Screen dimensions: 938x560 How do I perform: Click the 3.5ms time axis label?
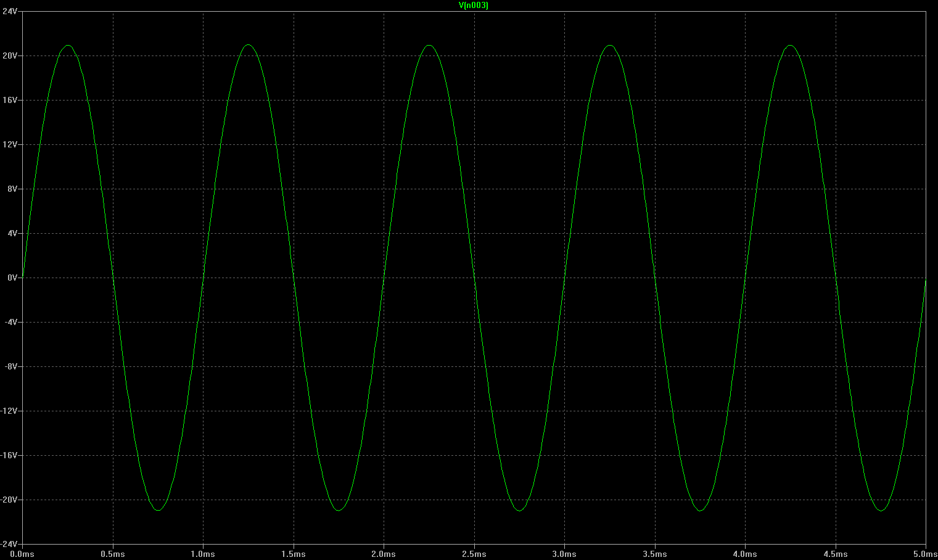point(655,554)
